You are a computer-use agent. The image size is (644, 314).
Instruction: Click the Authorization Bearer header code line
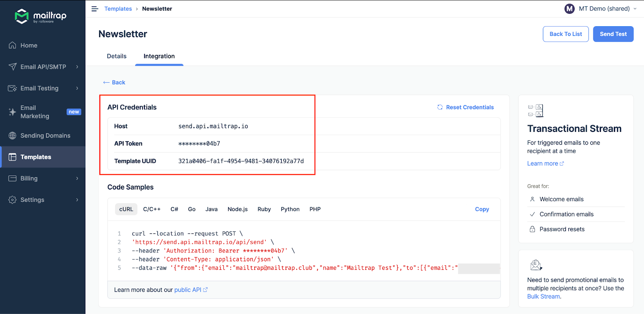pyautogui.click(x=213, y=251)
